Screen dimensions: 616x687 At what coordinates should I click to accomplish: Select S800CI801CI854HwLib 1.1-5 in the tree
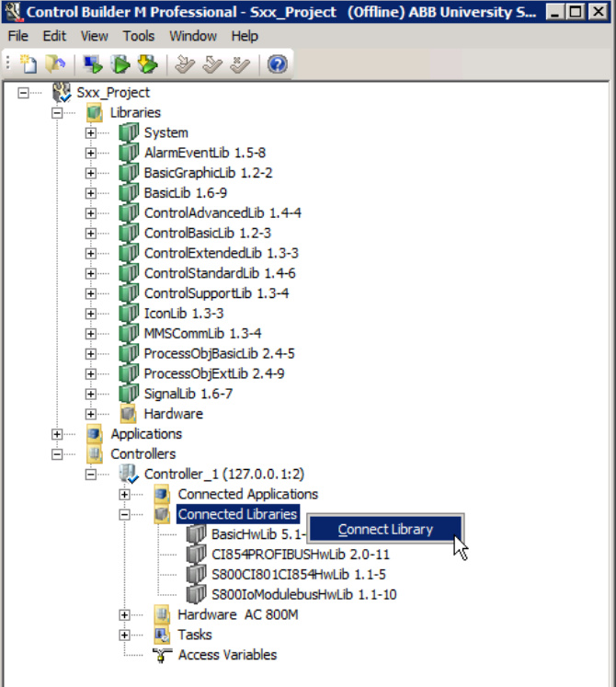coord(299,575)
